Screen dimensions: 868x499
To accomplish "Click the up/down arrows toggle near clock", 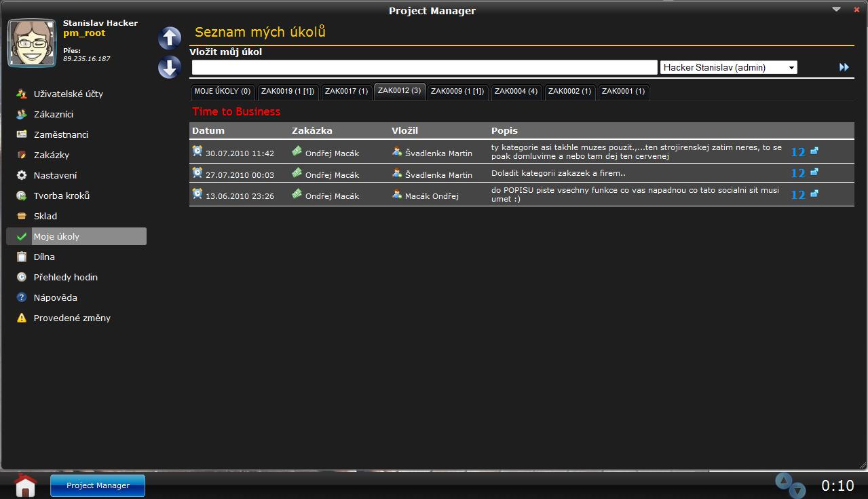I will coord(791,485).
